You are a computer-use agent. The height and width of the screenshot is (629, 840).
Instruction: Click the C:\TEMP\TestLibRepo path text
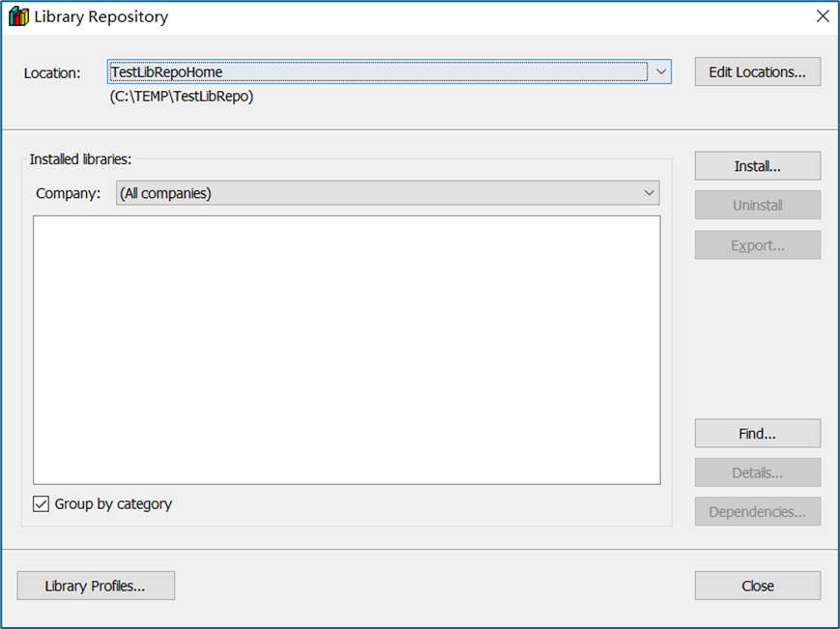click(182, 97)
